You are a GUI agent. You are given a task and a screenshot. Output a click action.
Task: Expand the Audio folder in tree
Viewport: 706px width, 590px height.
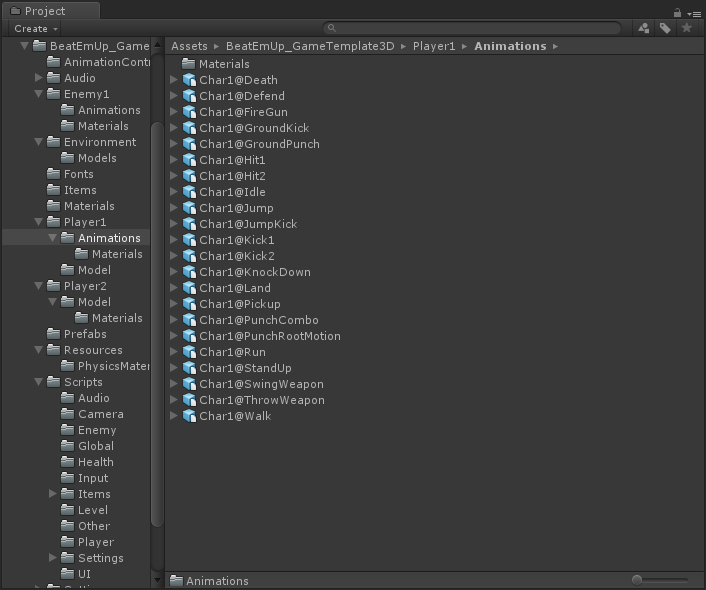39,78
